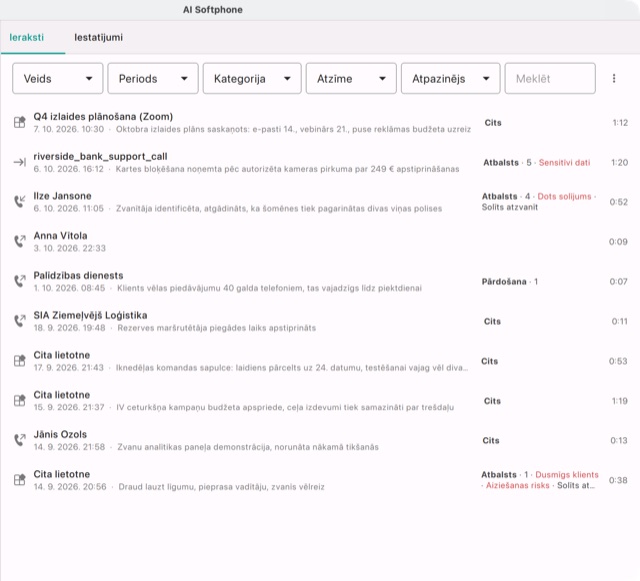
Task: Click the Atbalsts · 5 category label
Action: 507,163
